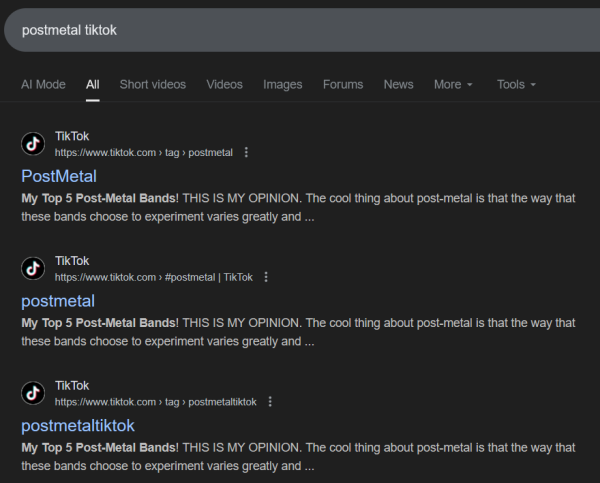The image size is (600, 483).
Task: Open three-dot menu beside tag › postmetal URL
Action: (247, 153)
